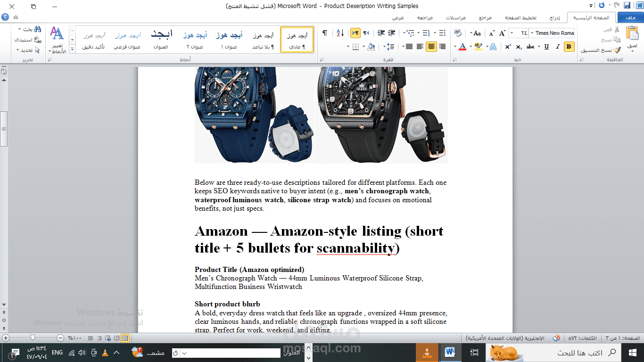Click the Shrink Font icon
This screenshot has height=362, width=644.
pos(491,33)
